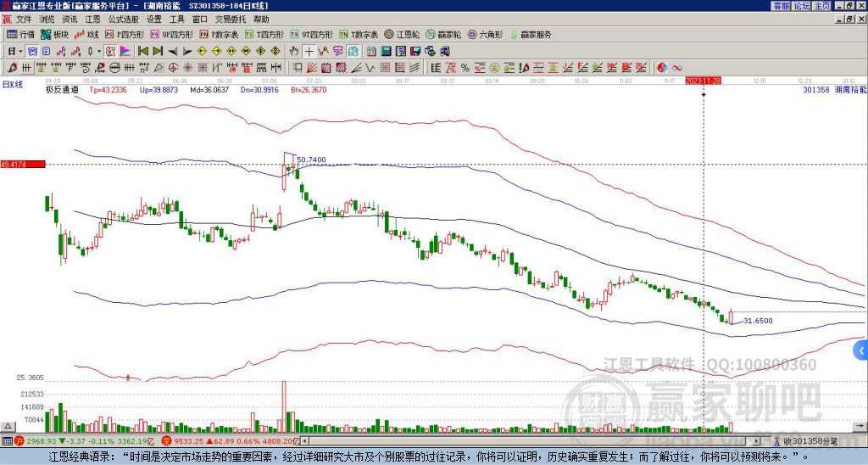Viewport: 868px width, 465px height.
Task: Click the 301358 湖南裕能 stock name
Action: [835, 89]
